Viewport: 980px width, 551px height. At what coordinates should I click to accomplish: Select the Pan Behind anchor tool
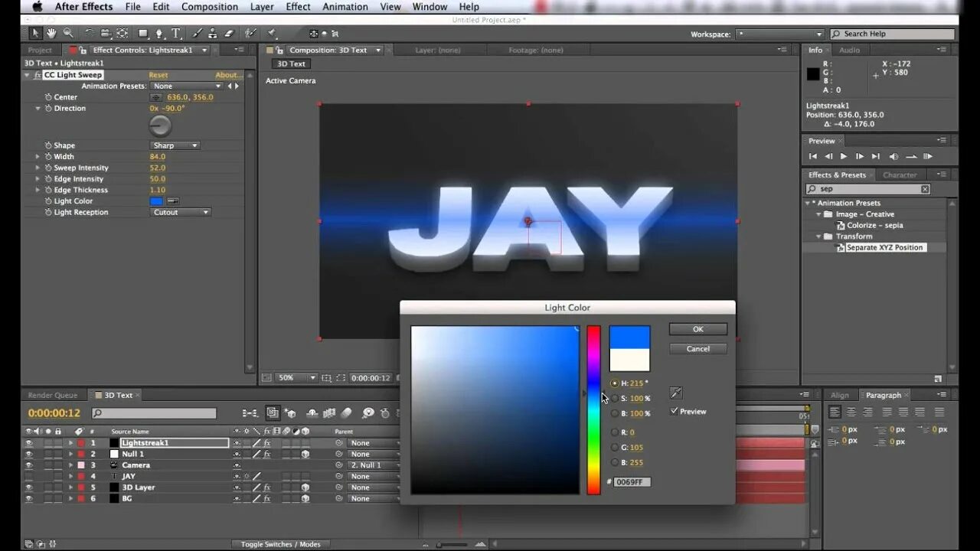tap(122, 34)
